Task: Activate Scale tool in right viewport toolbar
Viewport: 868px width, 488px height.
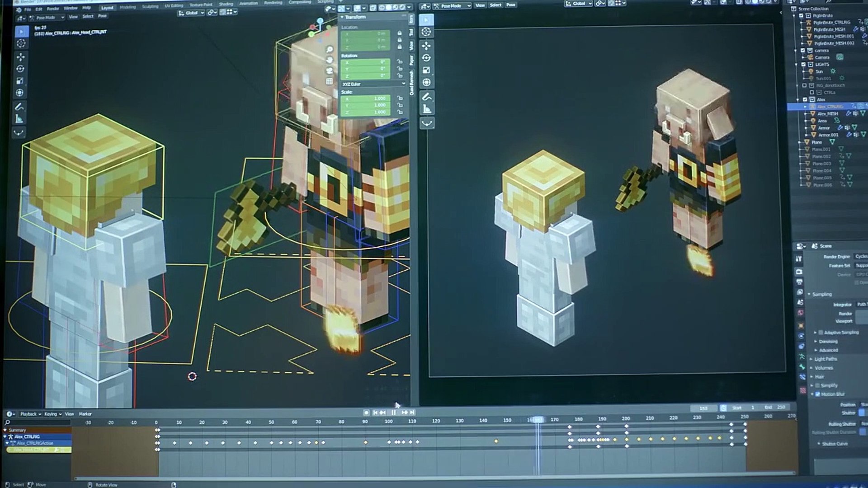Action: (x=426, y=70)
